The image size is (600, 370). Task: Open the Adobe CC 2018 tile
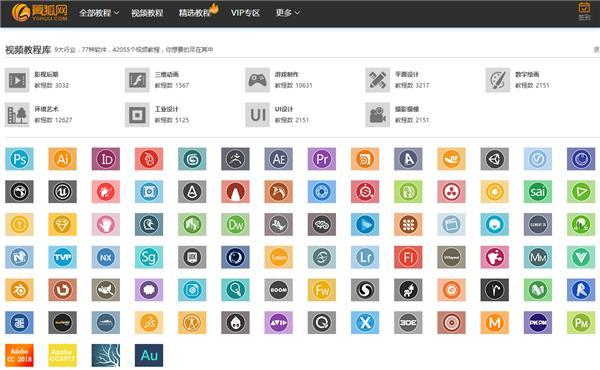click(x=19, y=355)
